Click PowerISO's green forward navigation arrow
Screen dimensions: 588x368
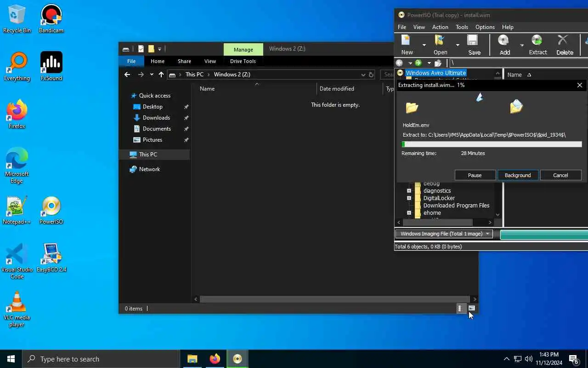click(418, 63)
